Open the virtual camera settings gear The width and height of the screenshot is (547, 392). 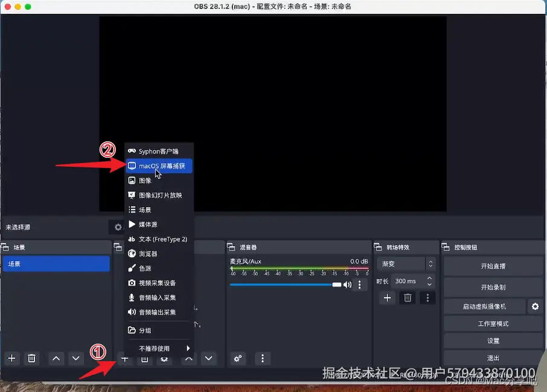(534, 306)
